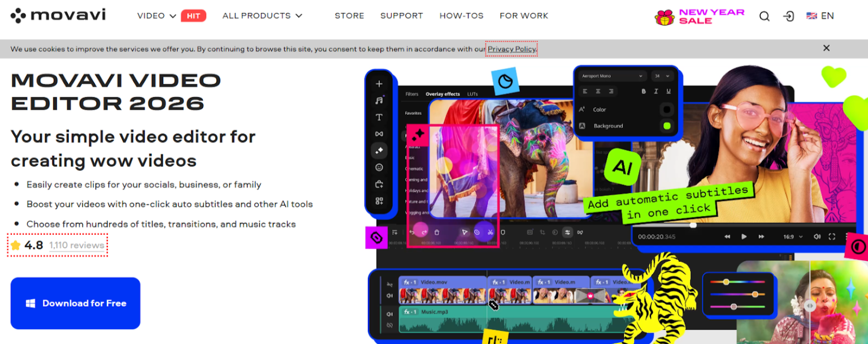
Task: Click the trash Delete icon in timeline toolbar
Action: (437, 232)
